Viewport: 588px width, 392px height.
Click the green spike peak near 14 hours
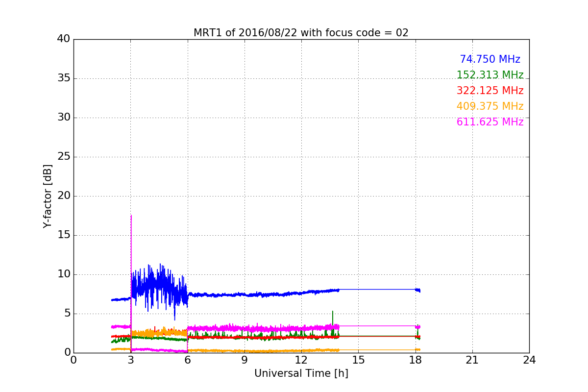[x=333, y=311]
